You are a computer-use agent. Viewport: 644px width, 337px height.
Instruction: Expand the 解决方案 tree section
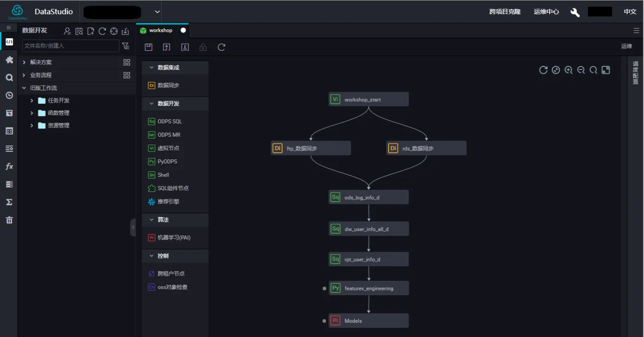tap(24, 62)
